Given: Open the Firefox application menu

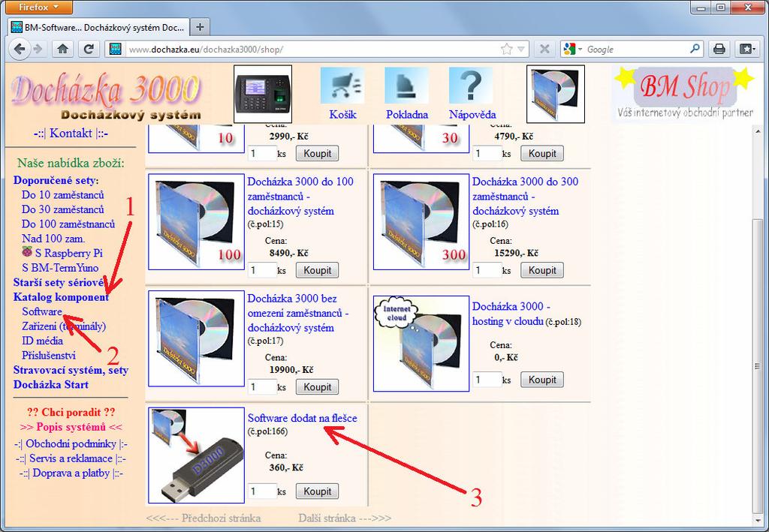Looking at the screenshot, I should tap(39, 8).
